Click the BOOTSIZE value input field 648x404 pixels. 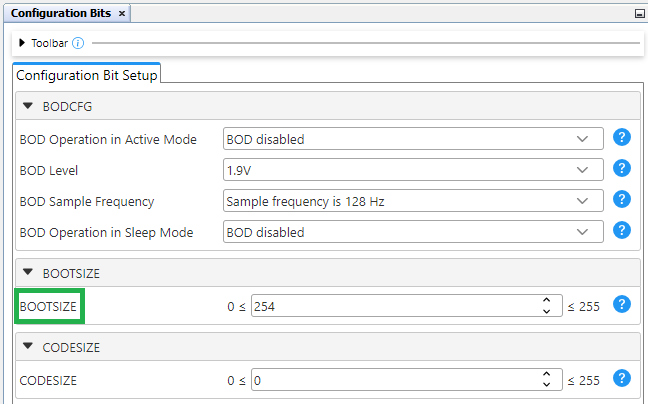(394, 306)
